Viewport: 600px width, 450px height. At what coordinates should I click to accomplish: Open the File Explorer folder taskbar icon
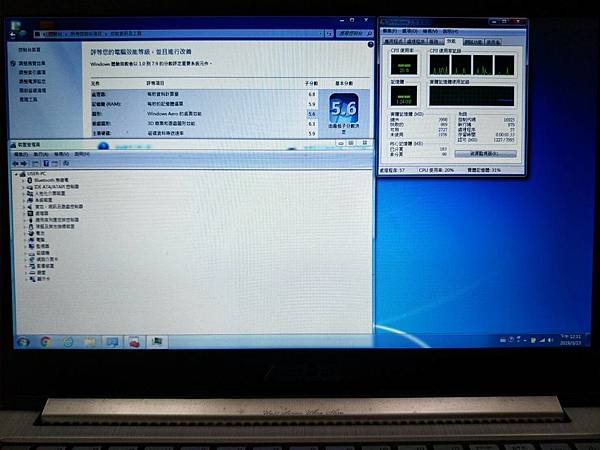[90, 341]
